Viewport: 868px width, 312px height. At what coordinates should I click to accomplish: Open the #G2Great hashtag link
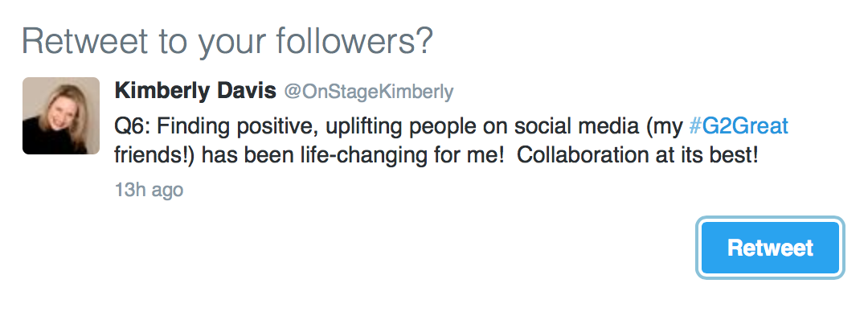click(x=738, y=127)
